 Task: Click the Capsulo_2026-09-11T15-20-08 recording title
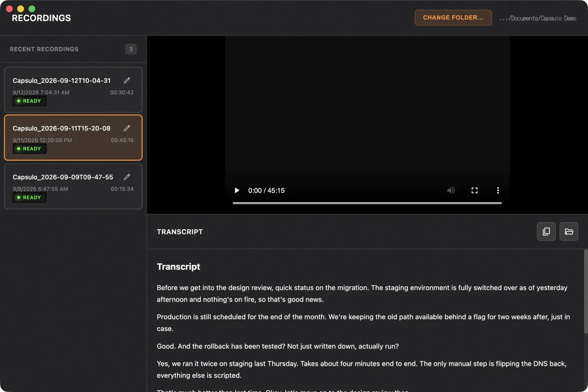[x=61, y=128]
